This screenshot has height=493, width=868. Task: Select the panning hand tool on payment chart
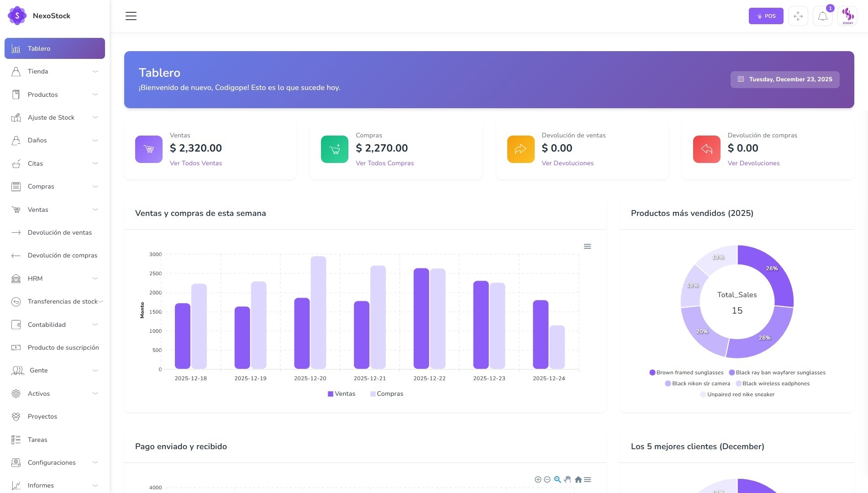click(x=568, y=479)
